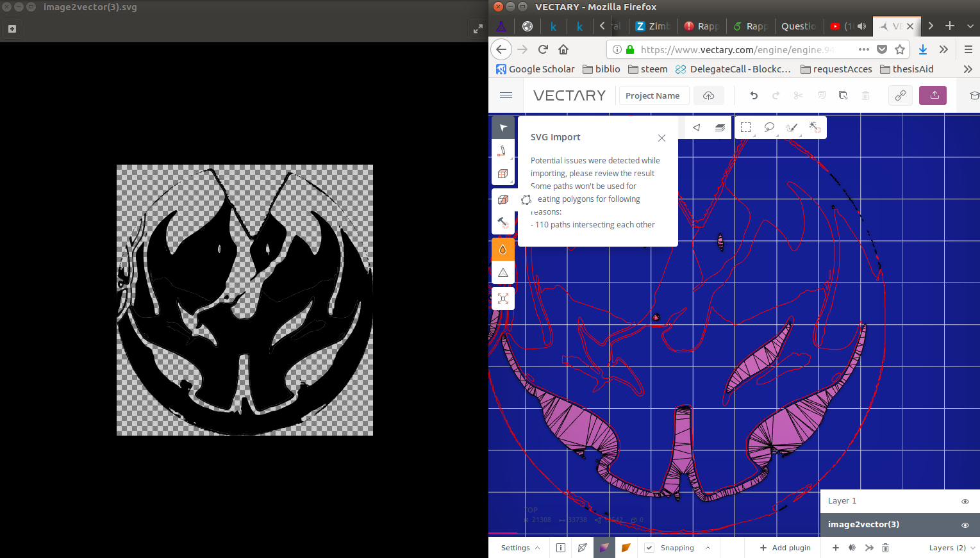Click the cloud upload save icon

point(708,95)
